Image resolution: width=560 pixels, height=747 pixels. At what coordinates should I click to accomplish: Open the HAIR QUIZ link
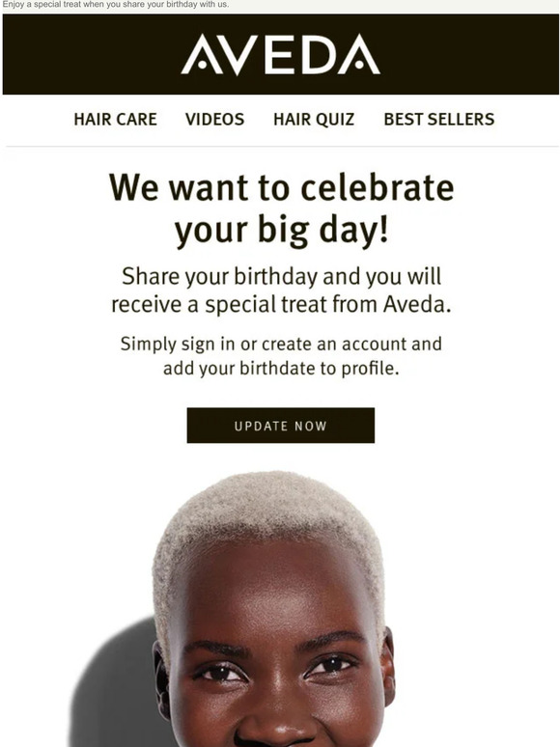[314, 119]
